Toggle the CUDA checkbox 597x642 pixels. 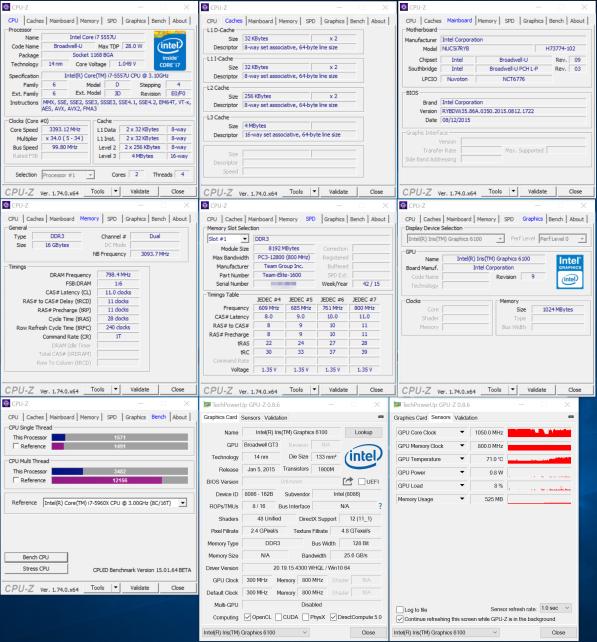(278, 617)
